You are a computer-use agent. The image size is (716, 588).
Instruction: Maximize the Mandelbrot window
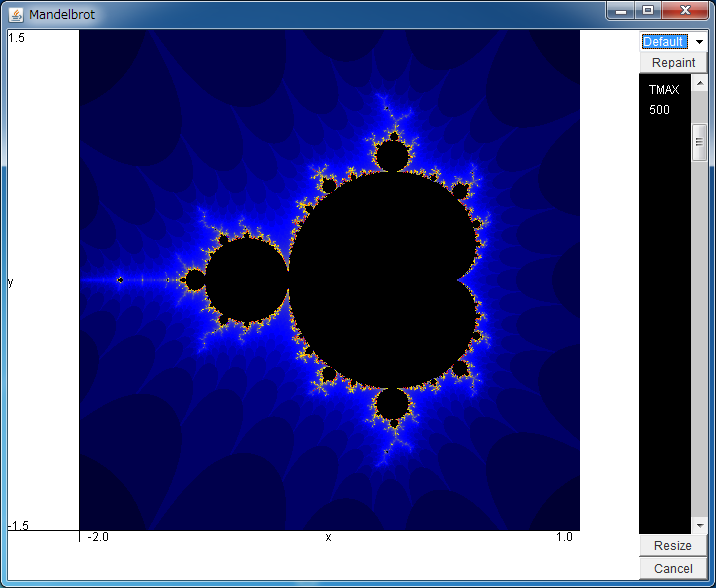(x=648, y=11)
